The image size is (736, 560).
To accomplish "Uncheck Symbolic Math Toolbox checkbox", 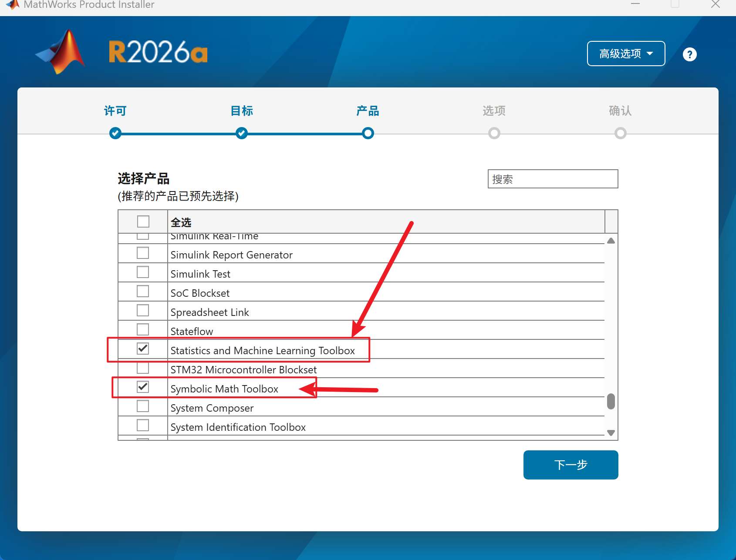I will click(143, 387).
